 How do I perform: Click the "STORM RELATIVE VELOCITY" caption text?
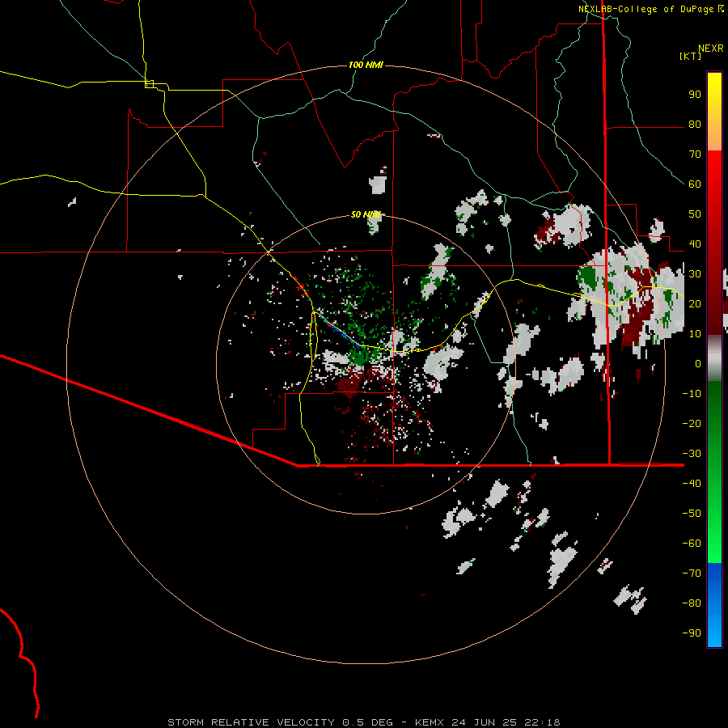click(x=251, y=722)
